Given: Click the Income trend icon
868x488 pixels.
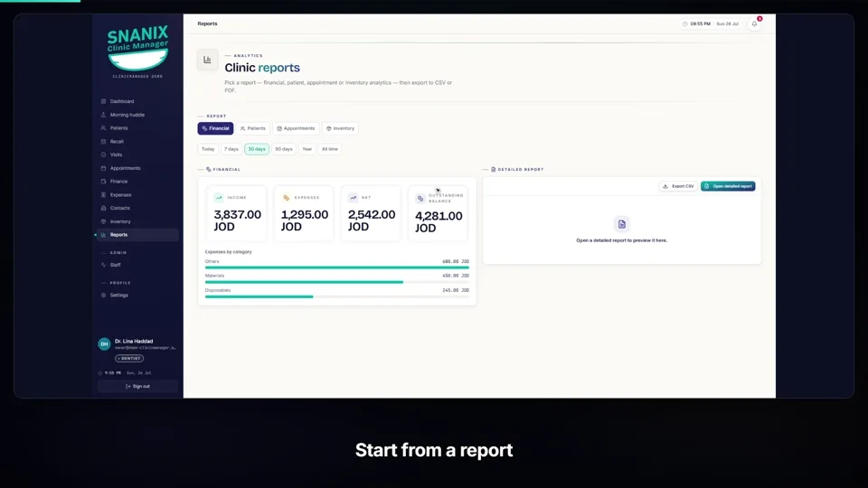Looking at the screenshot, I should tap(219, 198).
